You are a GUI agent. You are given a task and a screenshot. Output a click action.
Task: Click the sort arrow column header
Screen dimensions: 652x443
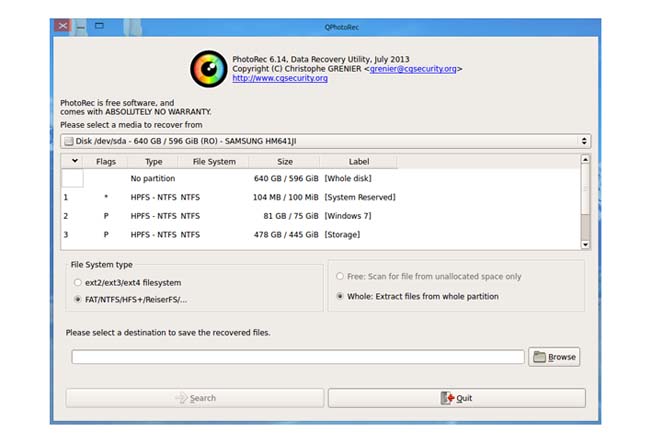coord(72,161)
